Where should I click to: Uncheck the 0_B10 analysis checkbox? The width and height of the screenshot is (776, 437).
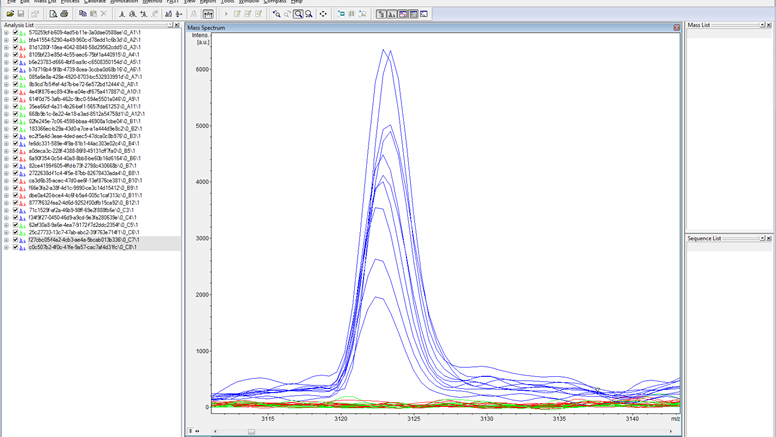15,181
